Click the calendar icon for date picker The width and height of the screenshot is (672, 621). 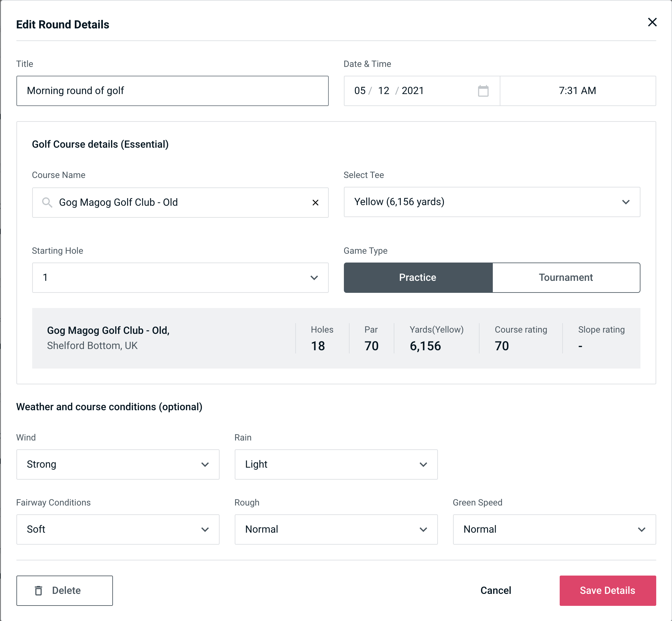point(482,90)
